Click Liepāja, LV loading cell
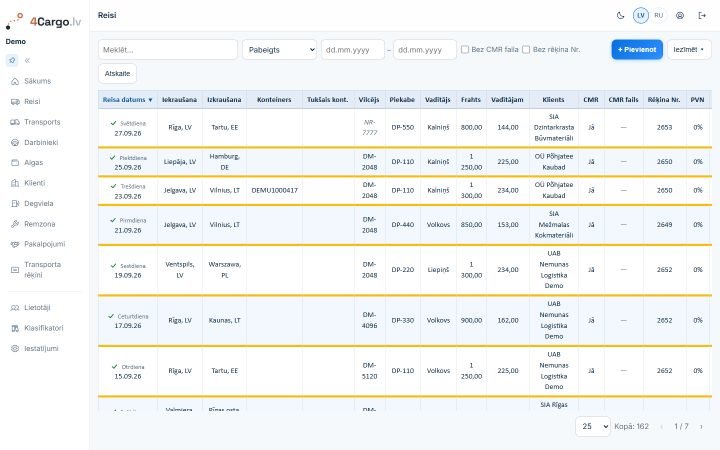Screen dimensions: 720x450 pos(180,162)
